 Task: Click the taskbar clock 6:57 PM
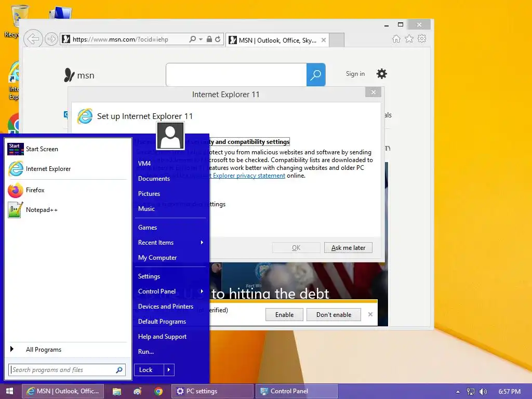pos(509,392)
